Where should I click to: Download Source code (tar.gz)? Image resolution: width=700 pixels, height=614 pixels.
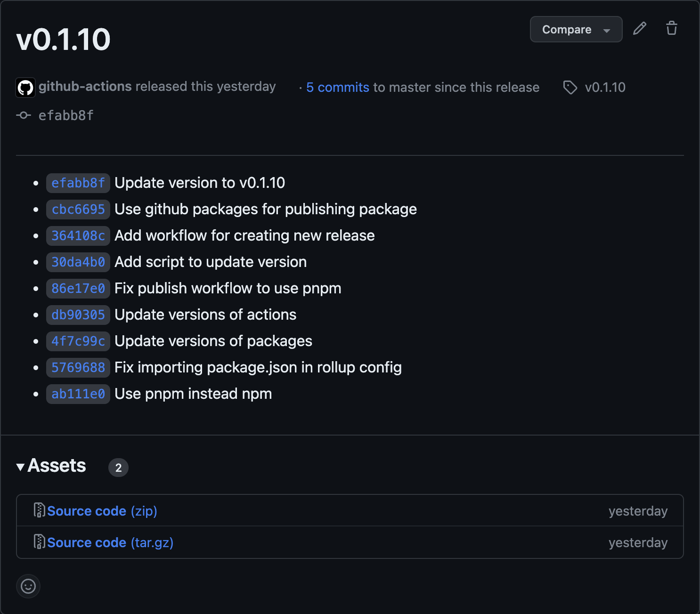[87, 542]
